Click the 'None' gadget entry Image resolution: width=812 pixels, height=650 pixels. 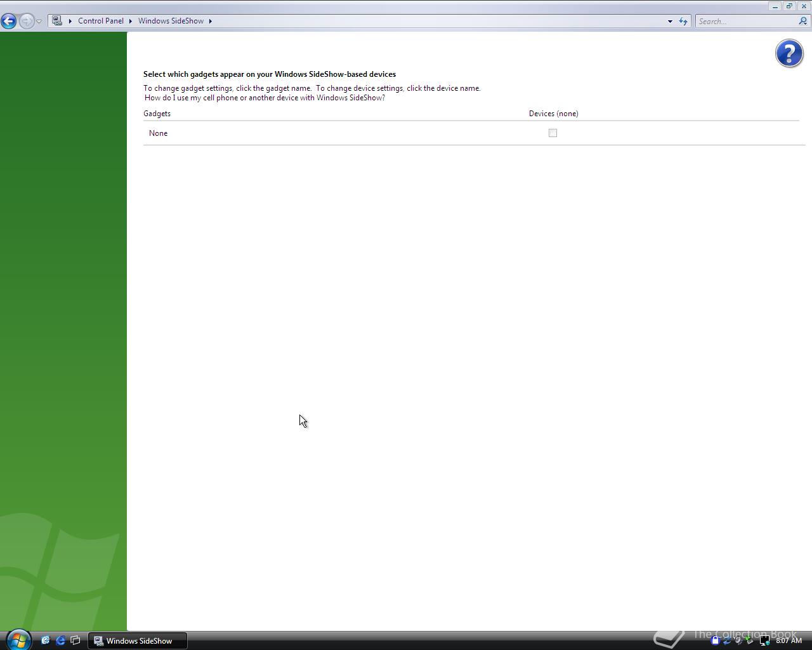pyautogui.click(x=159, y=133)
